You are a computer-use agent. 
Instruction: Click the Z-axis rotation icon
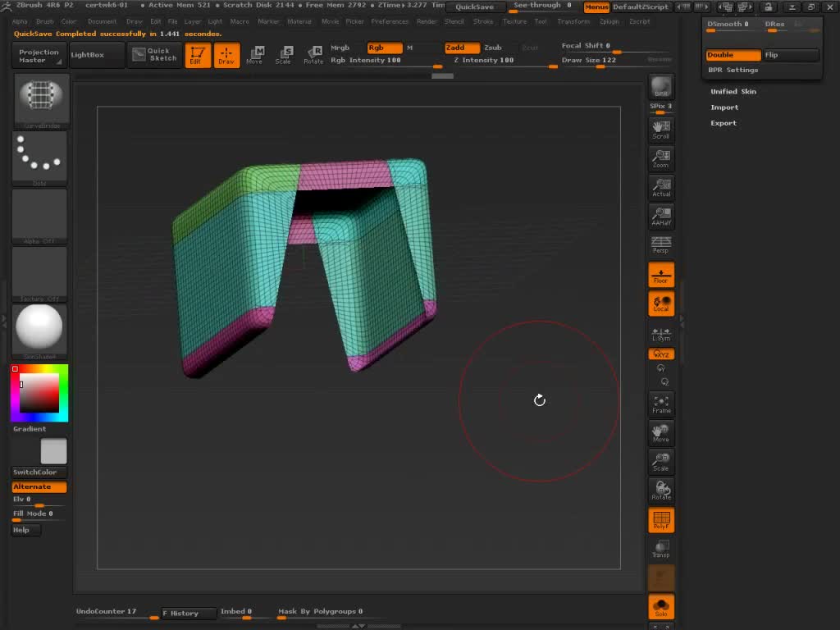click(664, 381)
